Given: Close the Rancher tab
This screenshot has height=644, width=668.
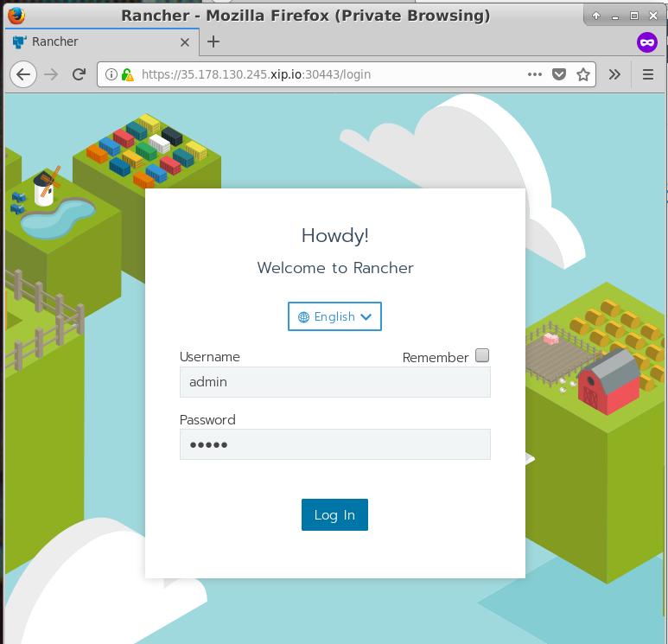Looking at the screenshot, I should [x=184, y=42].
